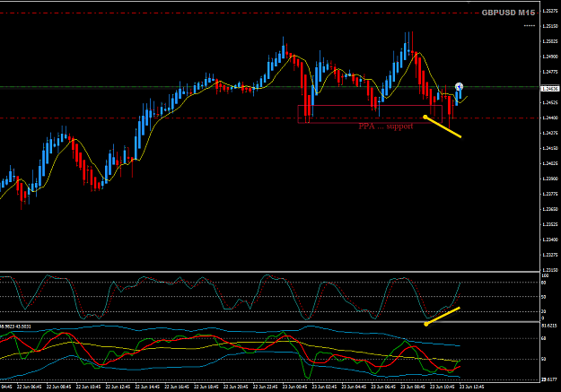Viewport: 561px width, 392px height.
Task: Click the 23 Jun 12:45 time label
Action: 471,387
